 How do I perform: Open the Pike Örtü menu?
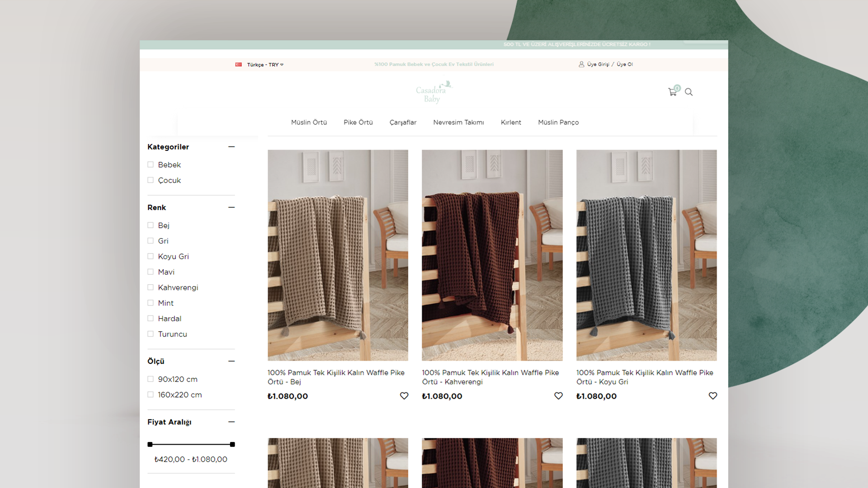(x=358, y=122)
